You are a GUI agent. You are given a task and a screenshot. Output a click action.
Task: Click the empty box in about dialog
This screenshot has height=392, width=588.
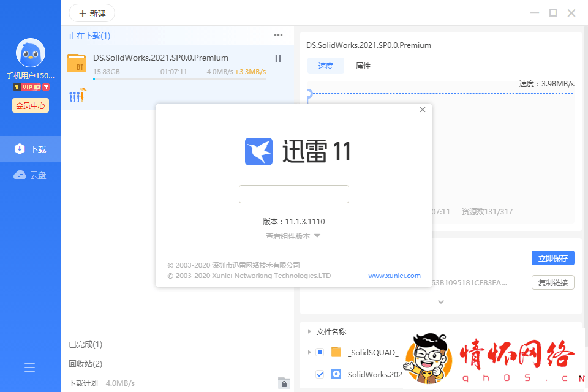294,194
